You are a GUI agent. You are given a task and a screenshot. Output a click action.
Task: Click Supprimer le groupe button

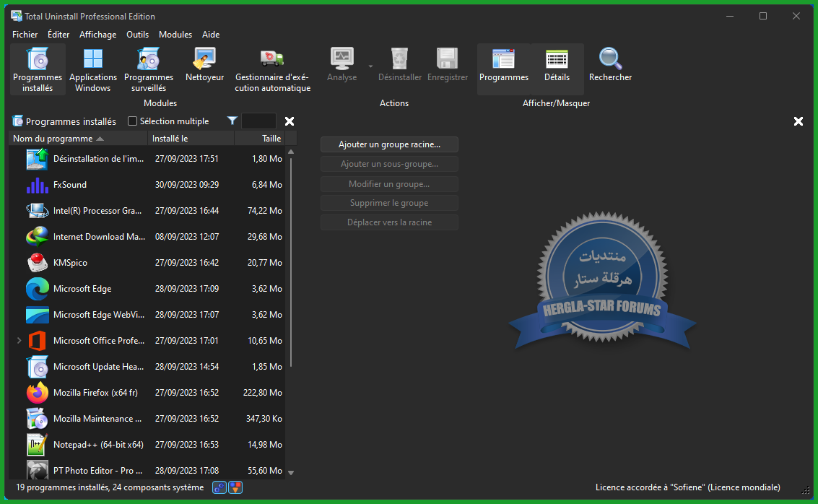[x=389, y=203]
